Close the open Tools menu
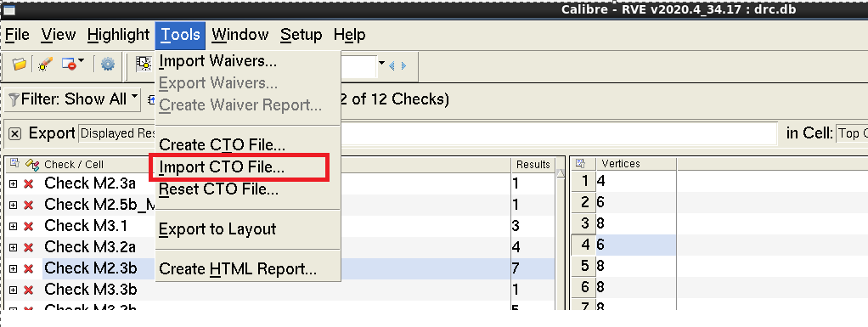 click(180, 36)
